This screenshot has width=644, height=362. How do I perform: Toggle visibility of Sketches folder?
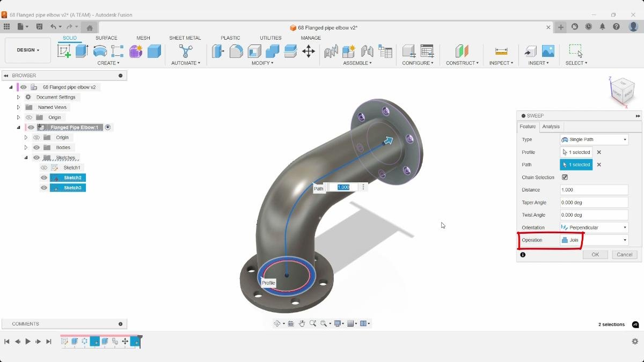(36, 158)
